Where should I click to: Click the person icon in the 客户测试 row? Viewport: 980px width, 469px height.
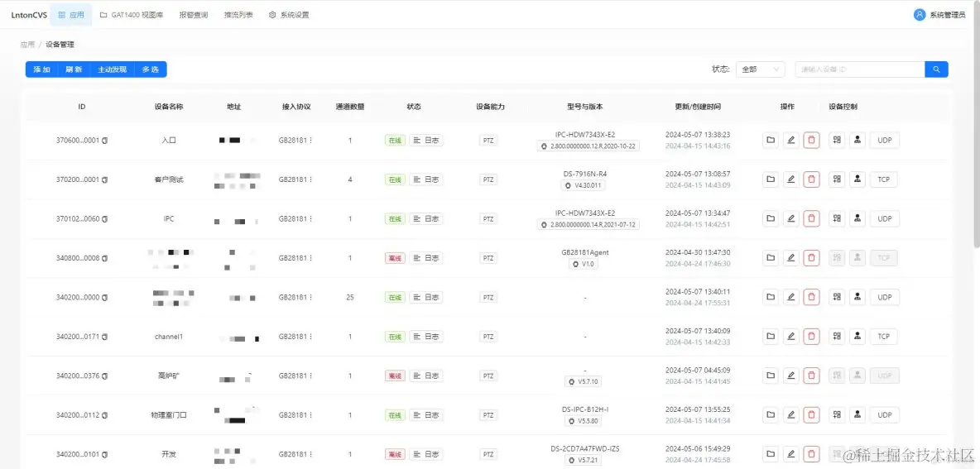857,179
